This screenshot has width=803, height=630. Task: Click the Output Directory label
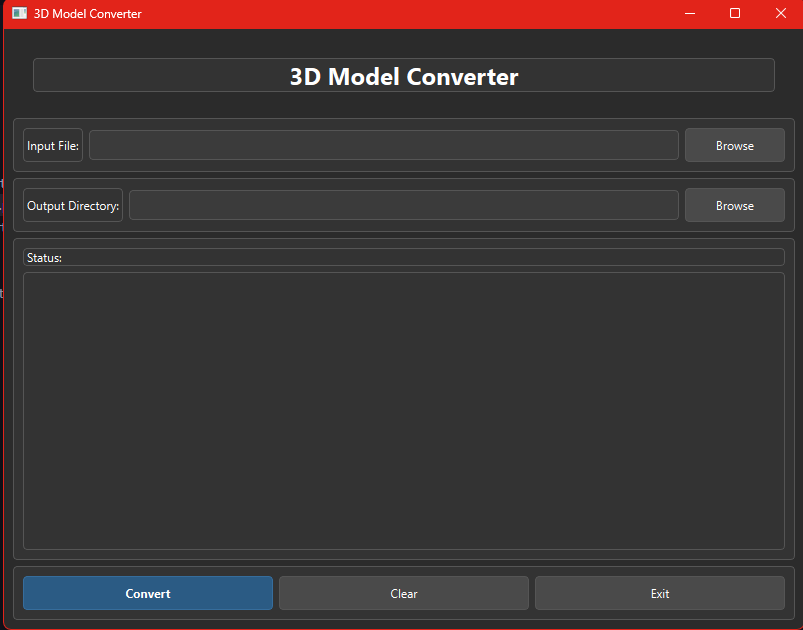point(72,204)
